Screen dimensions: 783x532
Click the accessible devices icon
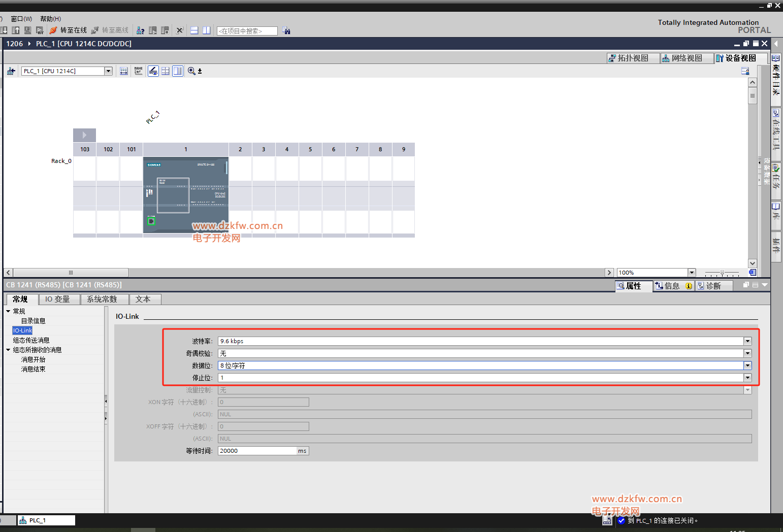click(141, 30)
